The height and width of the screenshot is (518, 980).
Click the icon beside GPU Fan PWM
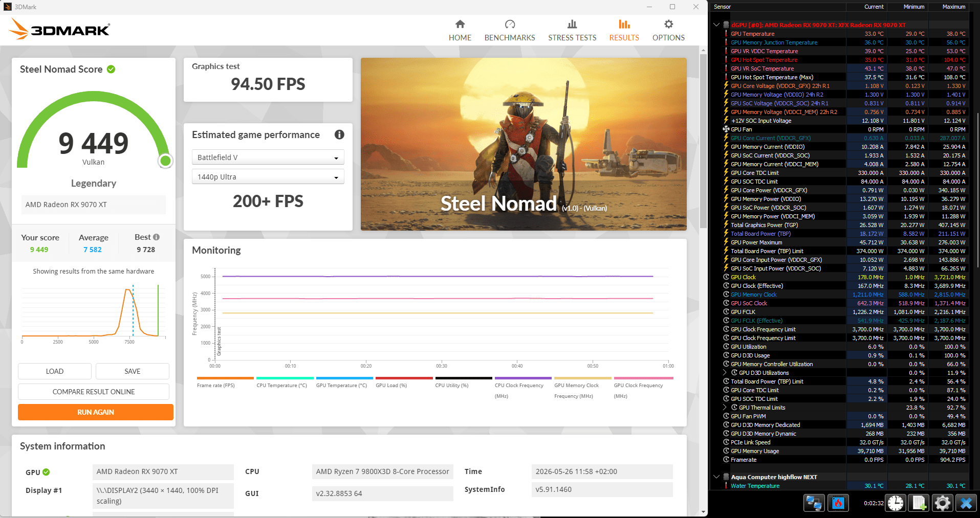tap(726, 416)
